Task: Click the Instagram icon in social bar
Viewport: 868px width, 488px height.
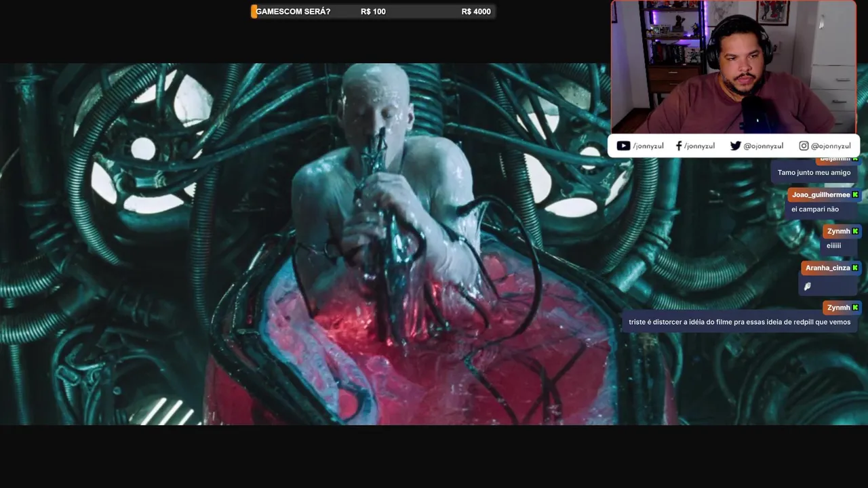Action: (804, 146)
